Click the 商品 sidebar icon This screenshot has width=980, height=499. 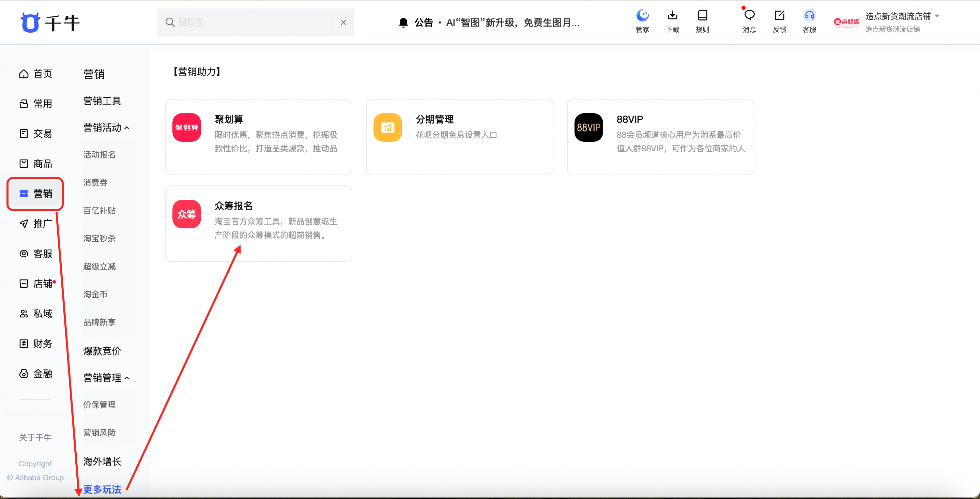pos(24,163)
